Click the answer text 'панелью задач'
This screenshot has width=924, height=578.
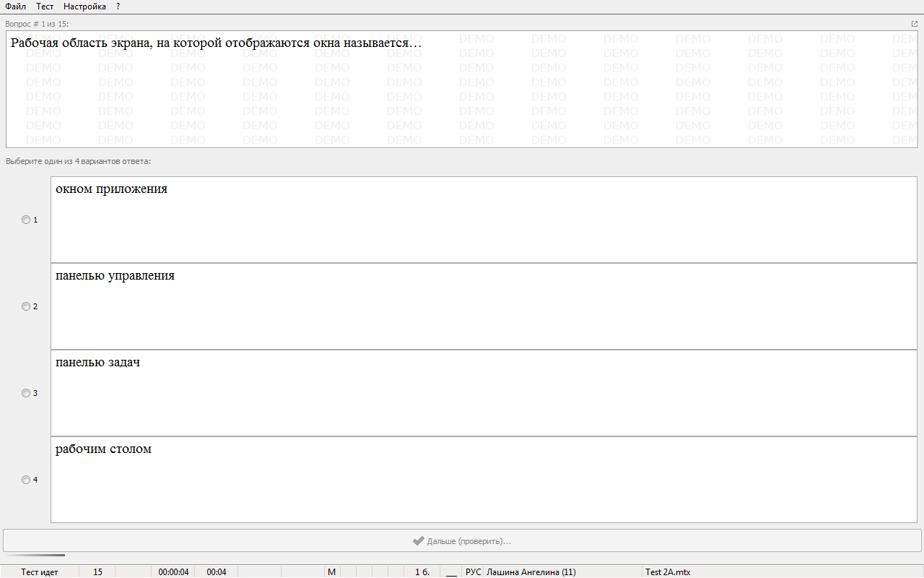97,363
